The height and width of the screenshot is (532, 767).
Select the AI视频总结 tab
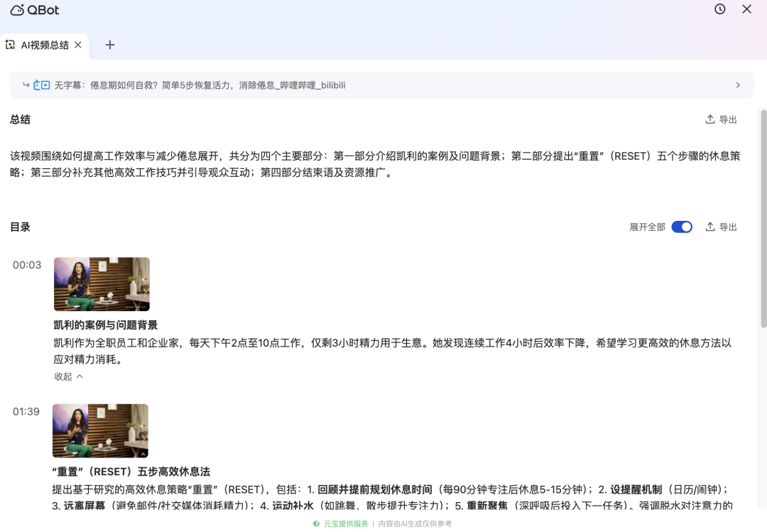coord(45,45)
